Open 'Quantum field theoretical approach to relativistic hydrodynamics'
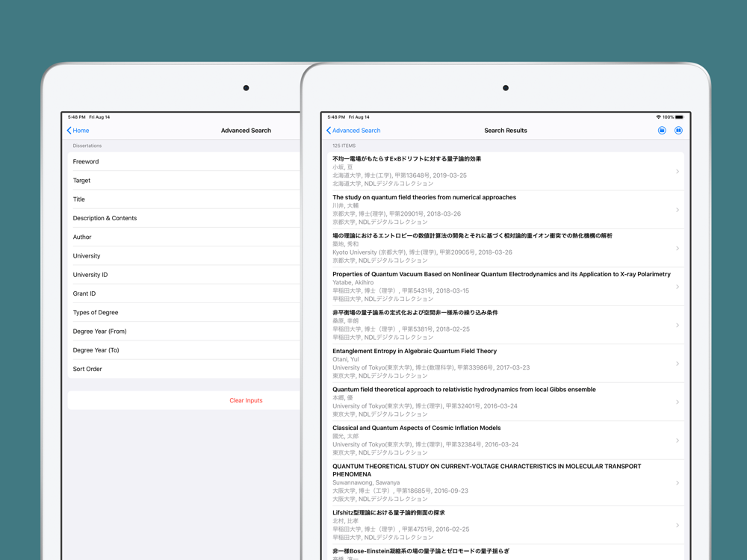This screenshot has width=747, height=560. coord(464,390)
